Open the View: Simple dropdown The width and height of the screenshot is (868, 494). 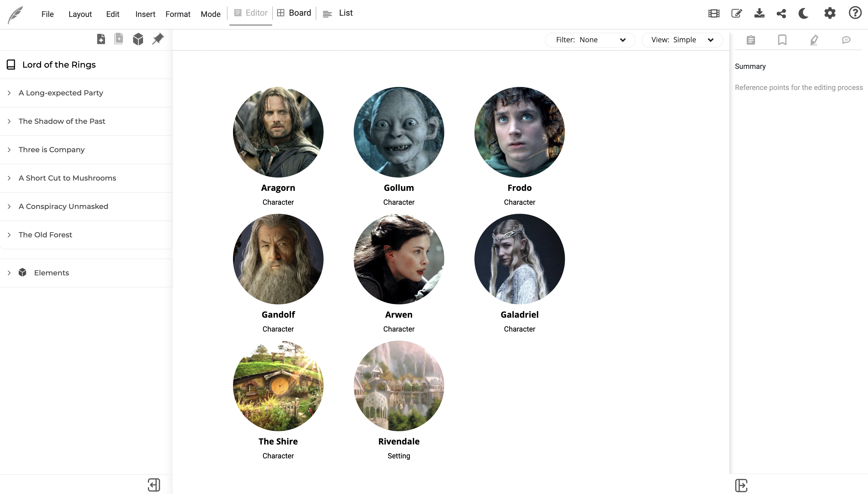pyautogui.click(x=682, y=40)
